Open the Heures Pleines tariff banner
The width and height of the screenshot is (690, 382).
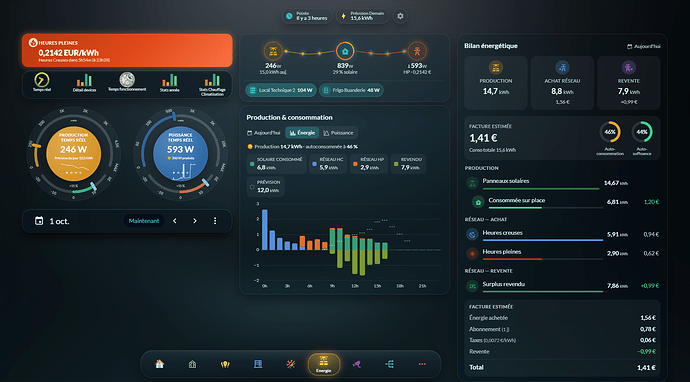pyautogui.click(x=127, y=50)
